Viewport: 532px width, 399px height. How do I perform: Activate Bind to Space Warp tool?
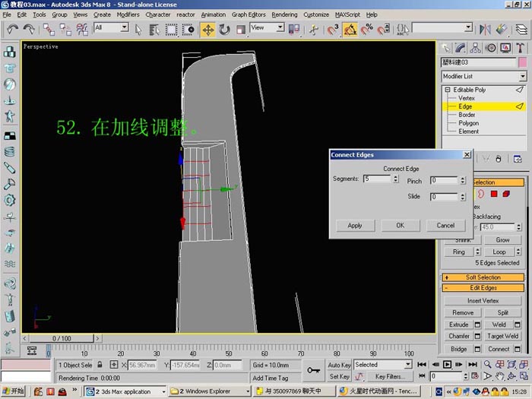[82, 30]
